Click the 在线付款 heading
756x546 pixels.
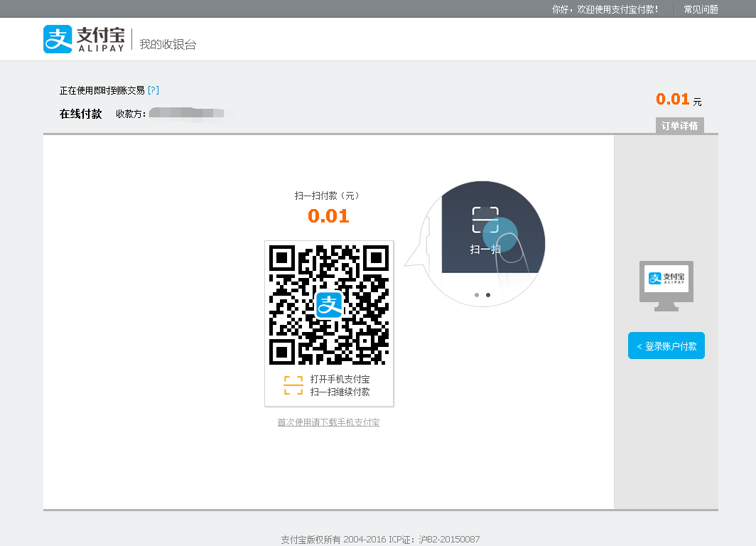[80, 114]
